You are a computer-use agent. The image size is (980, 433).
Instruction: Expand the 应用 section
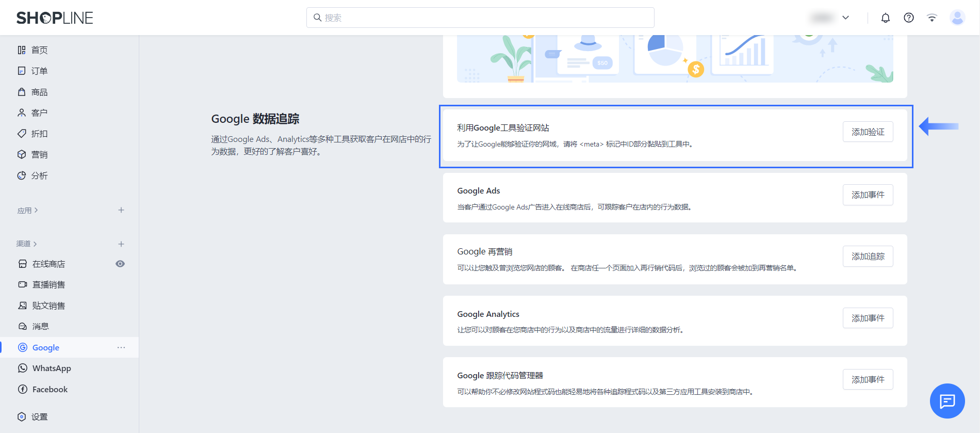(27, 211)
